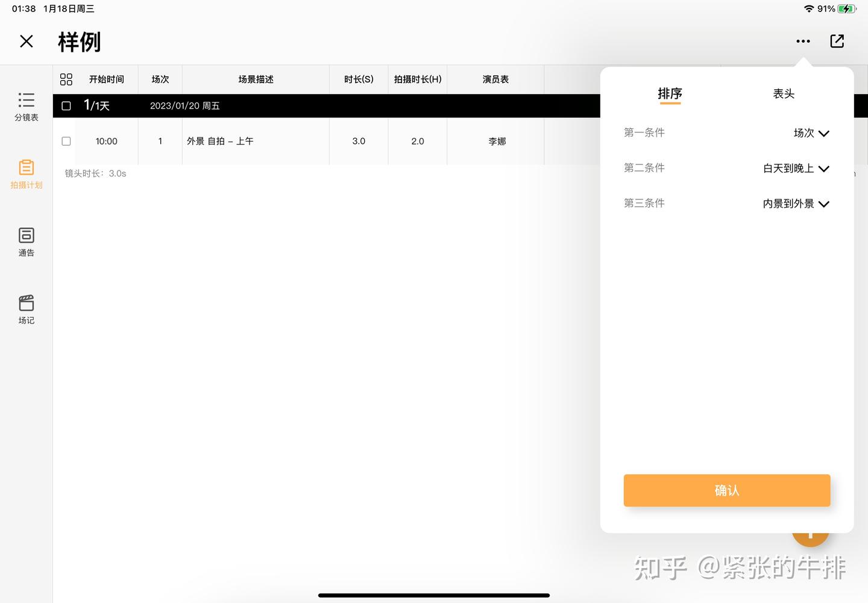The image size is (868, 603).
Task: Expand the 第三条件 内景到外景 dropdown
Action: point(796,204)
